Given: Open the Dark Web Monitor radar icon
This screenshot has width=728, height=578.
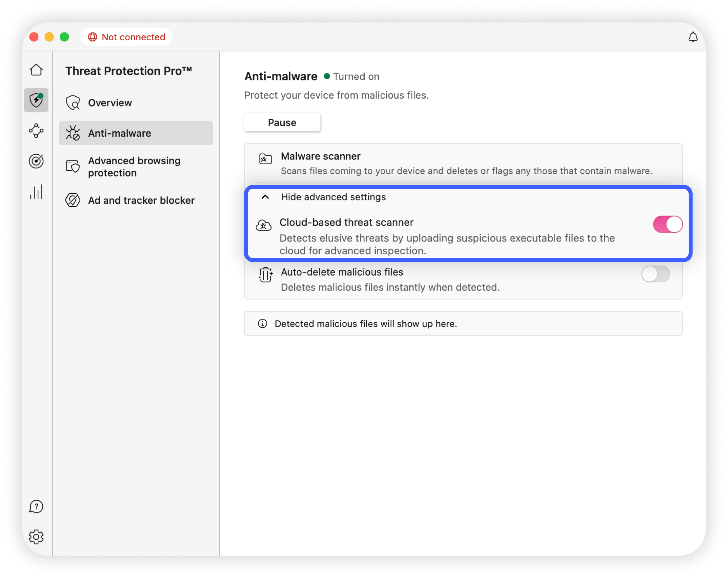Looking at the screenshot, I should click(36, 161).
